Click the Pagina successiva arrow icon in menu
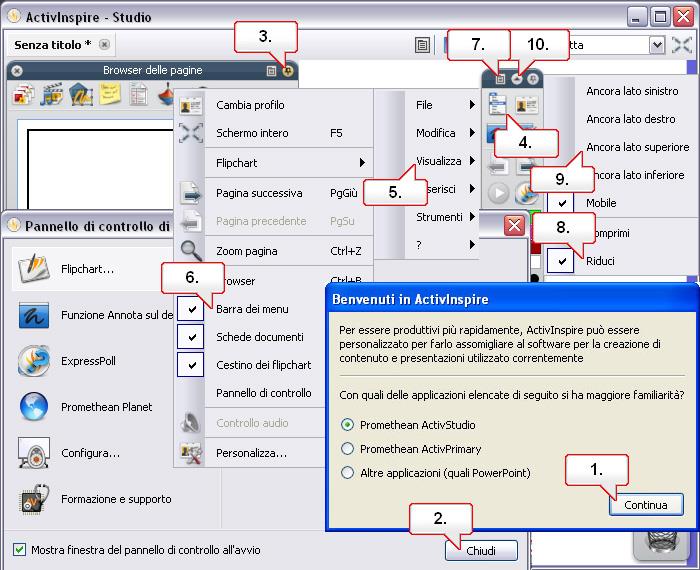 tap(191, 193)
